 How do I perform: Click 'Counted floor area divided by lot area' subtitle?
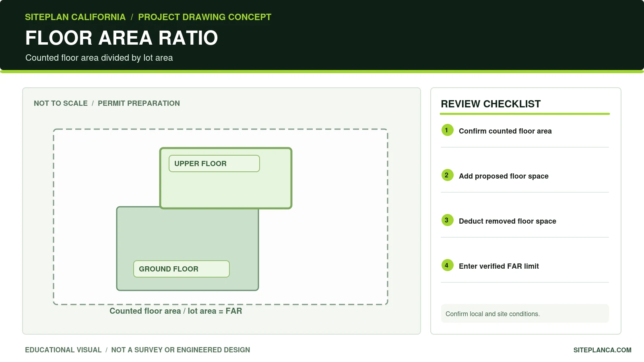click(99, 58)
